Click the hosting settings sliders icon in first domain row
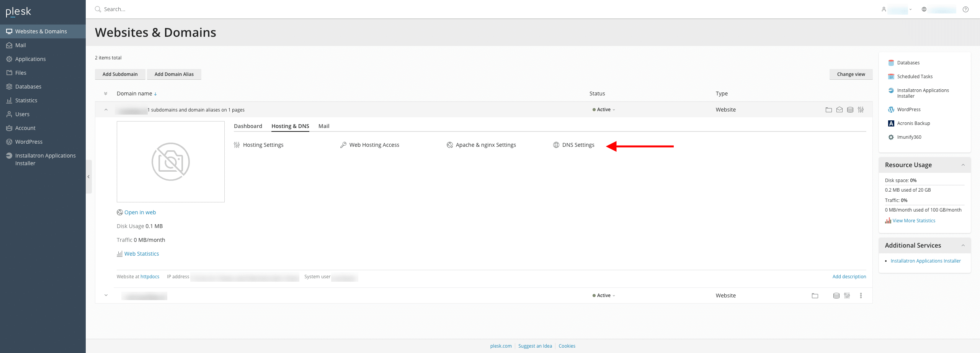The height and width of the screenshot is (353, 980). [x=861, y=110]
